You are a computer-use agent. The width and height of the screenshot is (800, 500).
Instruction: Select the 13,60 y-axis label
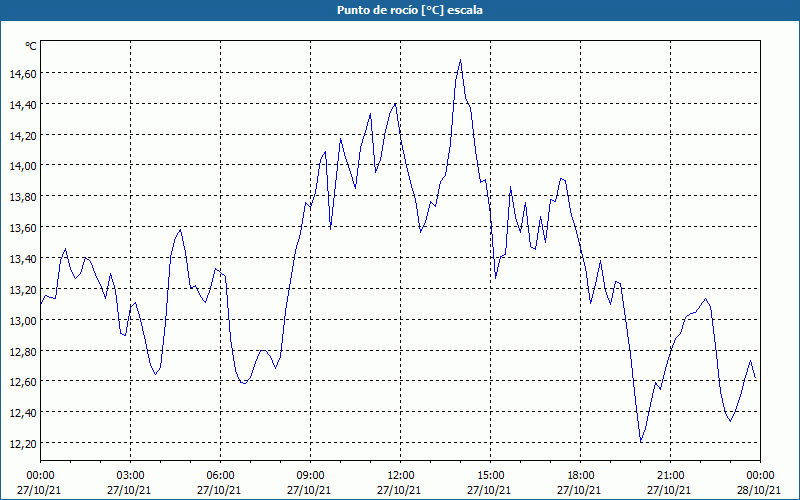point(23,228)
